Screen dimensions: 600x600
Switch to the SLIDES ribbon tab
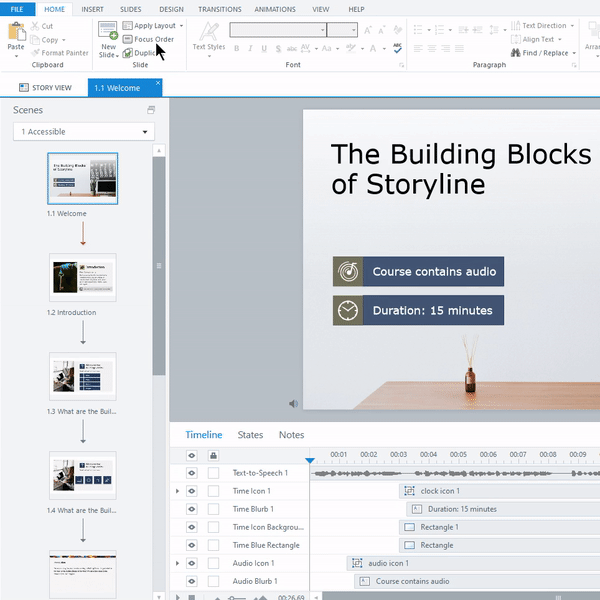pos(130,9)
